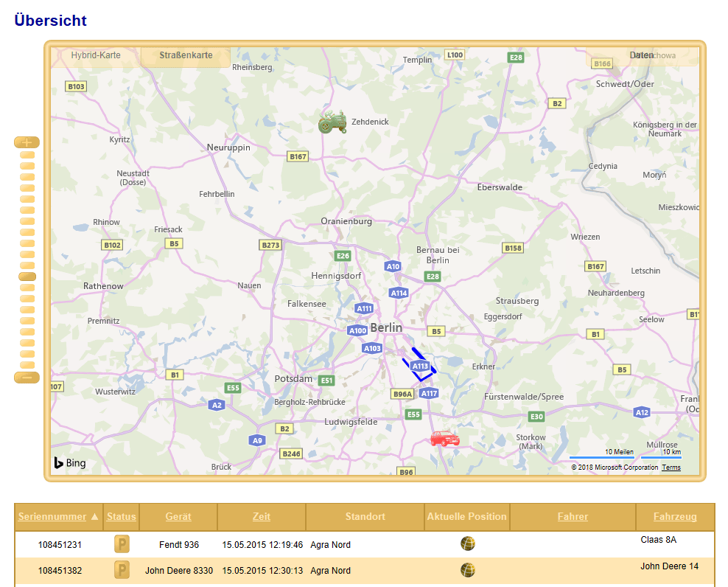Viewport: 728px width, 587px height.
Task: Click the Bing logo on the map
Action: coord(70,463)
